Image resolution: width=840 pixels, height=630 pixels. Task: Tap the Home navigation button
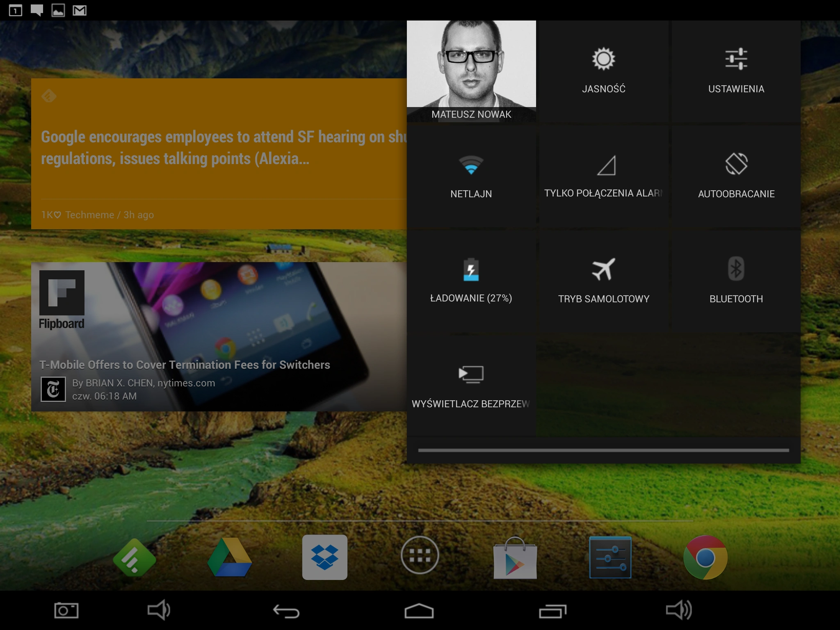click(419, 611)
